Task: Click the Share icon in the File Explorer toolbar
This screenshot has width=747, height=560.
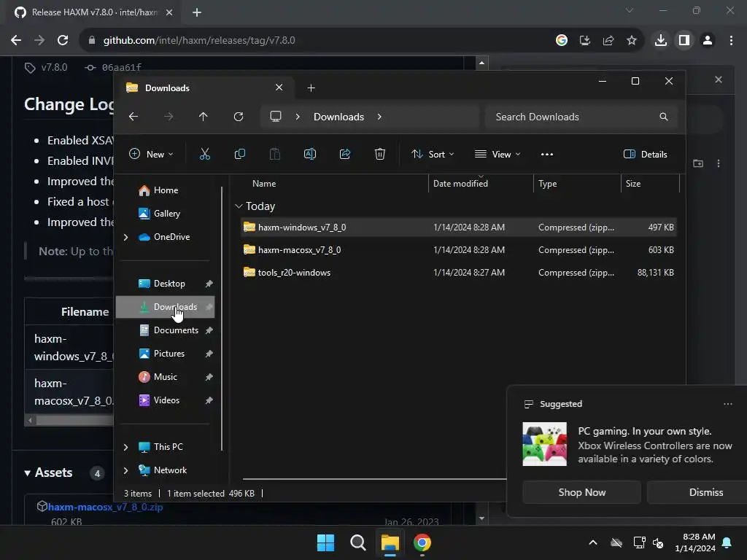Action: click(345, 154)
